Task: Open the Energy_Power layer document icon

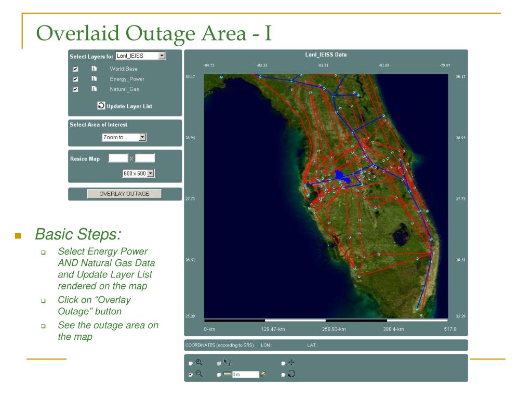Action: coord(94,79)
